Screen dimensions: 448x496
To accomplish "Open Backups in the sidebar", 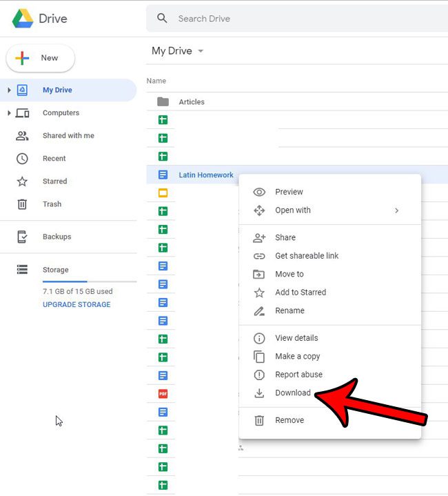I will coord(57,237).
